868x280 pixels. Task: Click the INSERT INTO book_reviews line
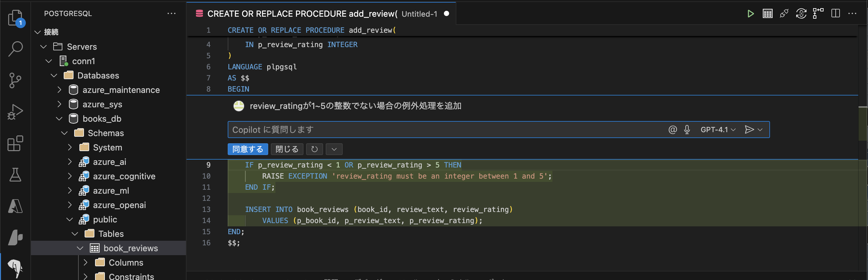coord(379,209)
